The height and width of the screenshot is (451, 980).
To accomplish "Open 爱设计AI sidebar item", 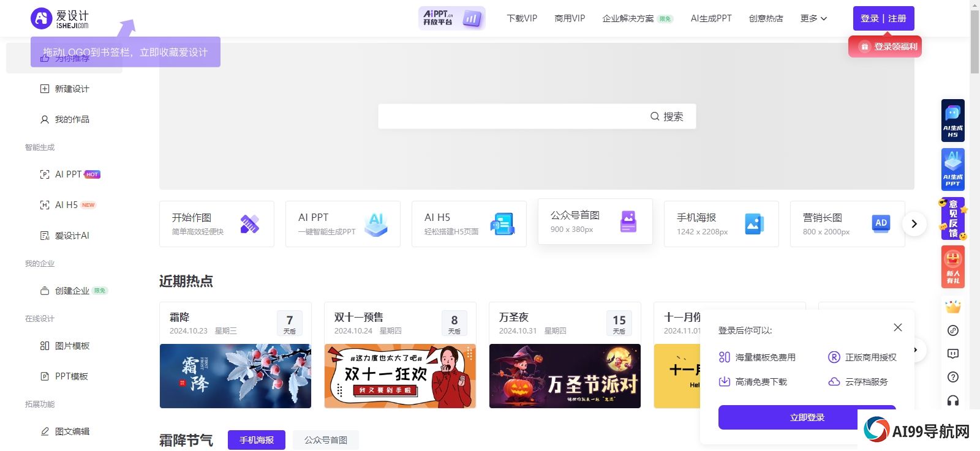I will point(65,236).
